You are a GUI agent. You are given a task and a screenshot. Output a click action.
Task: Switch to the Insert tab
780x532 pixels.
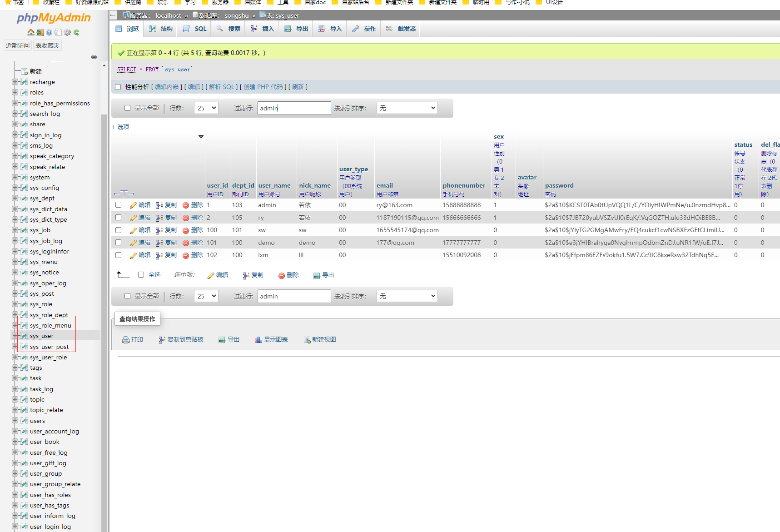click(262, 29)
